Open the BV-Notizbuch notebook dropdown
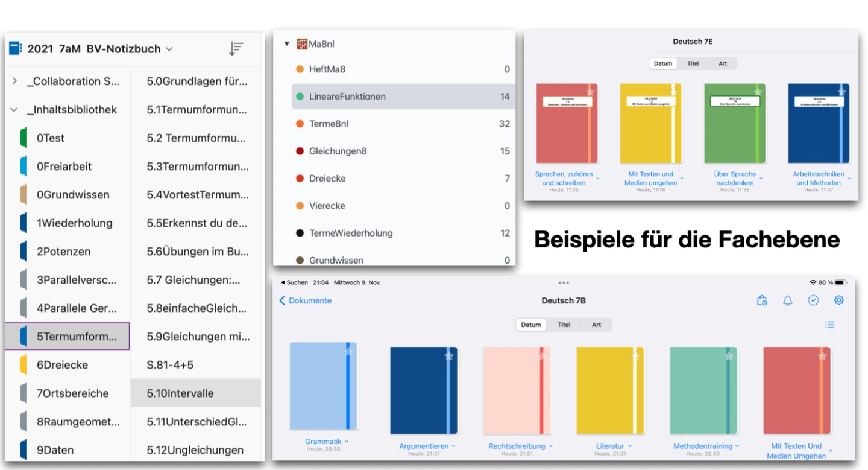Image resolution: width=868 pixels, height=470 pixels. click(169, 49)
